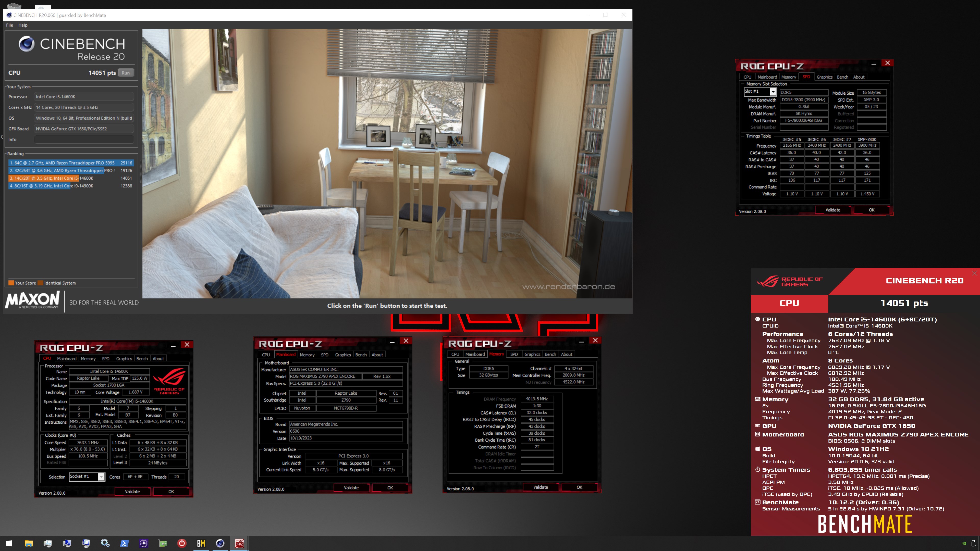Click the OS Windows icon in BenchMate panel
980x551 pixels.
[757, 449]
